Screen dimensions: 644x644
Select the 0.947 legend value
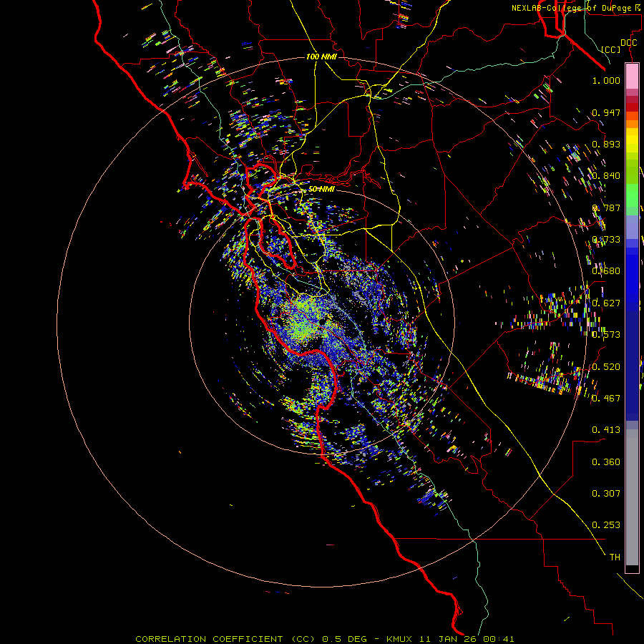pos(606,112)
